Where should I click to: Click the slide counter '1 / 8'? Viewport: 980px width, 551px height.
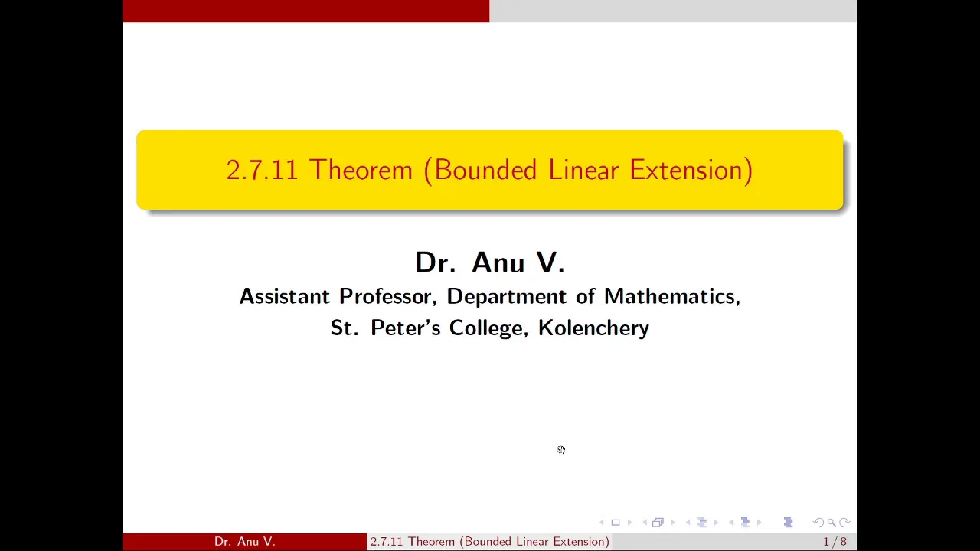coord(835,541)
